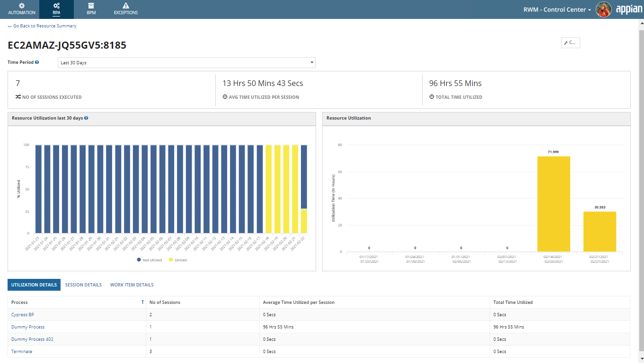The height and width of the screenshot is (363, 644).
Task: Toggle the Not Utilized legend item
Action: click(149, 260)
